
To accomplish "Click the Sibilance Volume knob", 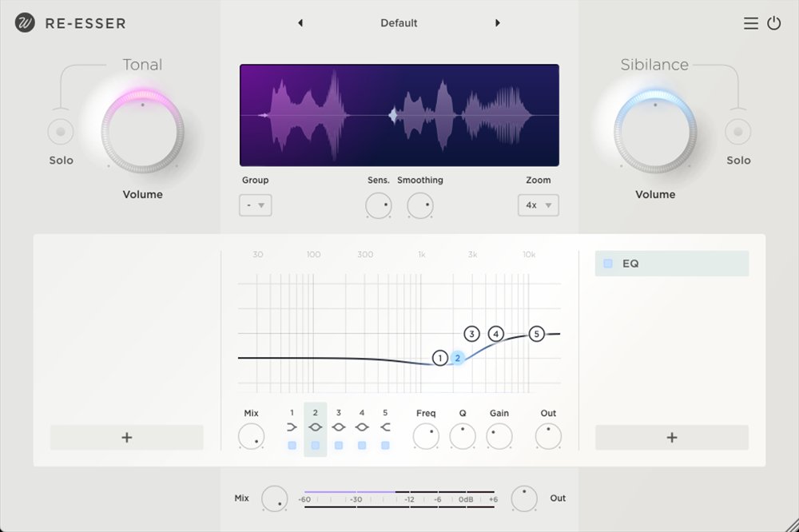I will pos(655,132).
